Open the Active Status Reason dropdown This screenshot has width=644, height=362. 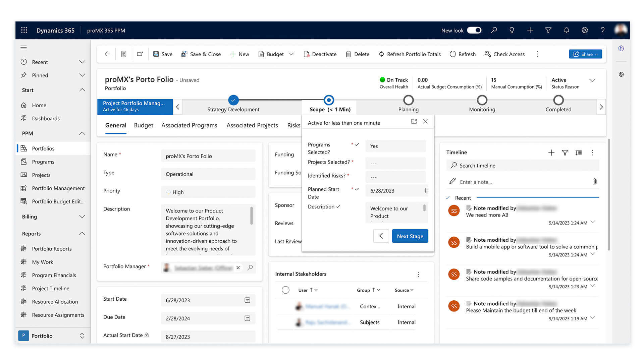592,80
